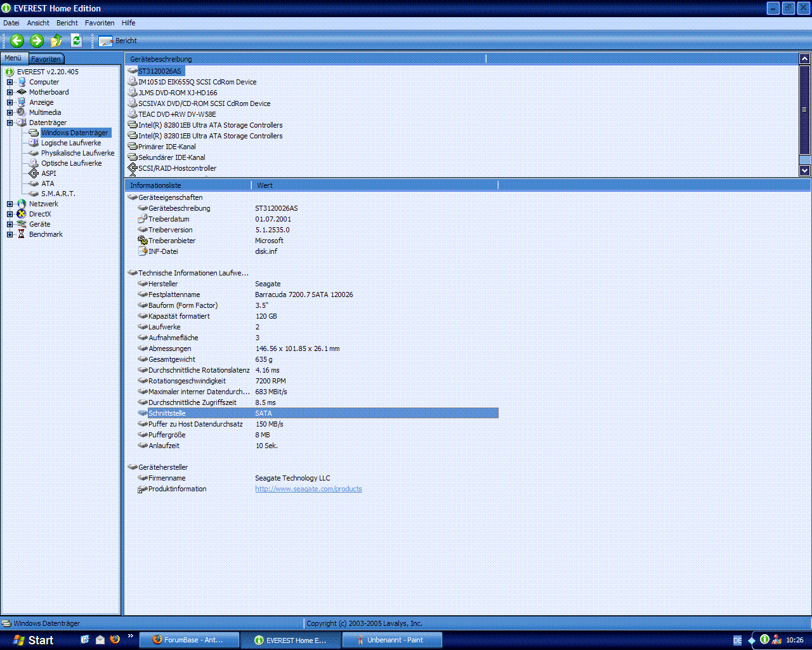
Task: Select Sekundärer IDE-Kanal entry
Action: point(171,157)
